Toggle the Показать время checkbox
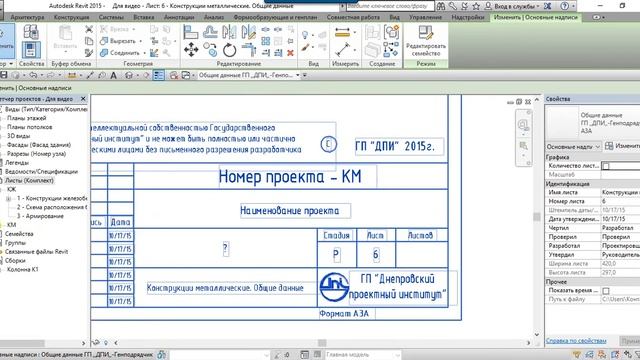The image size is (640, 360). click(606, 291)
